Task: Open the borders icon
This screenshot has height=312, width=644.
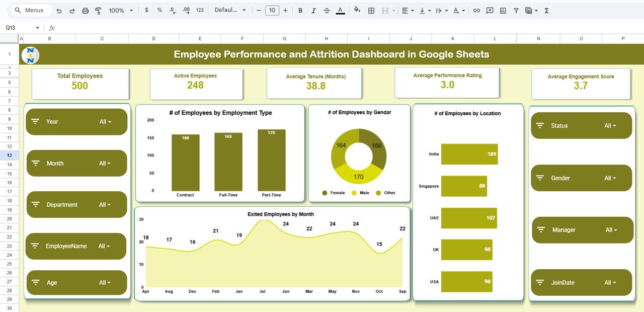Action: (x=370, y=10)
